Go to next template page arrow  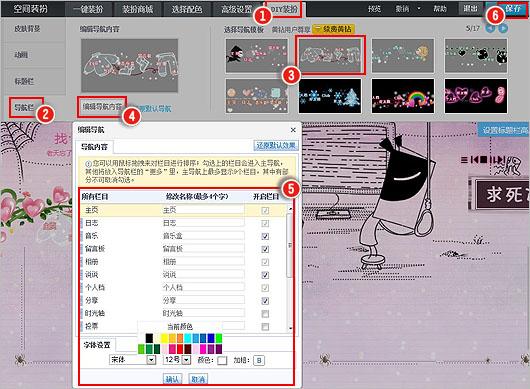tap(503, 28)
